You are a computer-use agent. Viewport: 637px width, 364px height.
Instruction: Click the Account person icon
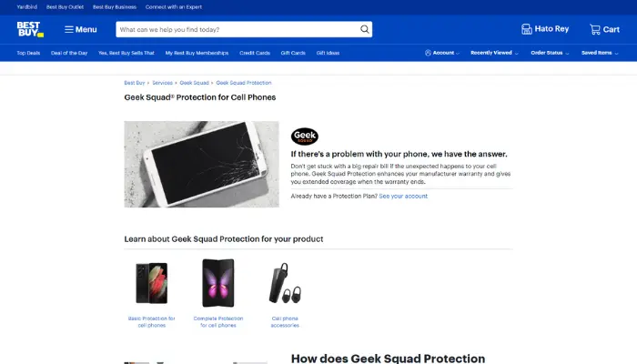pyautogui.click(x=428, y=53)
